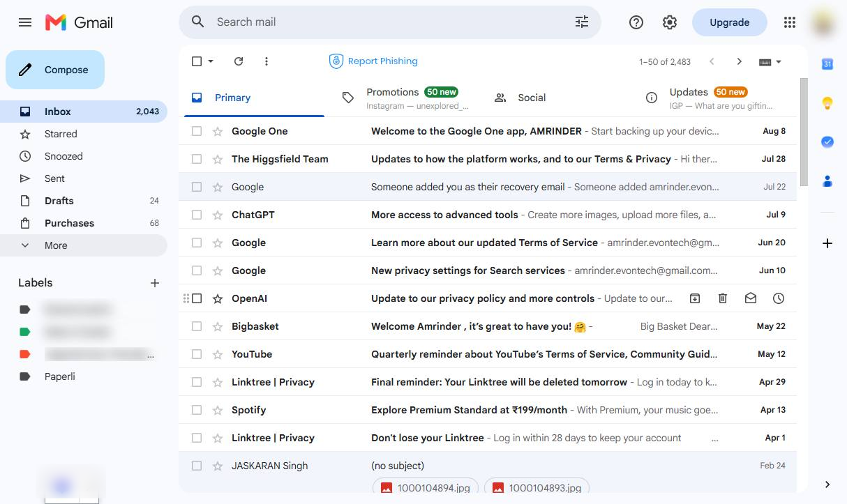Screen dimensions: 847x504
Task: Open attachment 1000104894.jpg
Action: tap(426, 488)
